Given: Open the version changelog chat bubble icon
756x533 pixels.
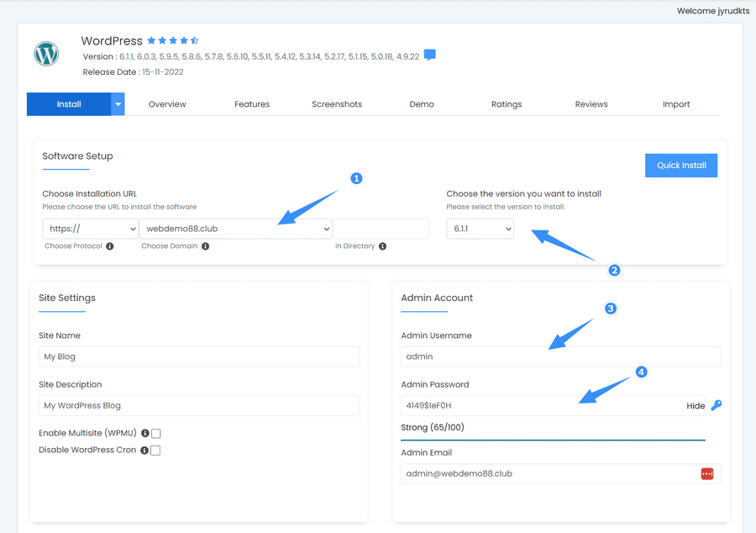Looking at the screenshot, I should (x=429, y=55).
